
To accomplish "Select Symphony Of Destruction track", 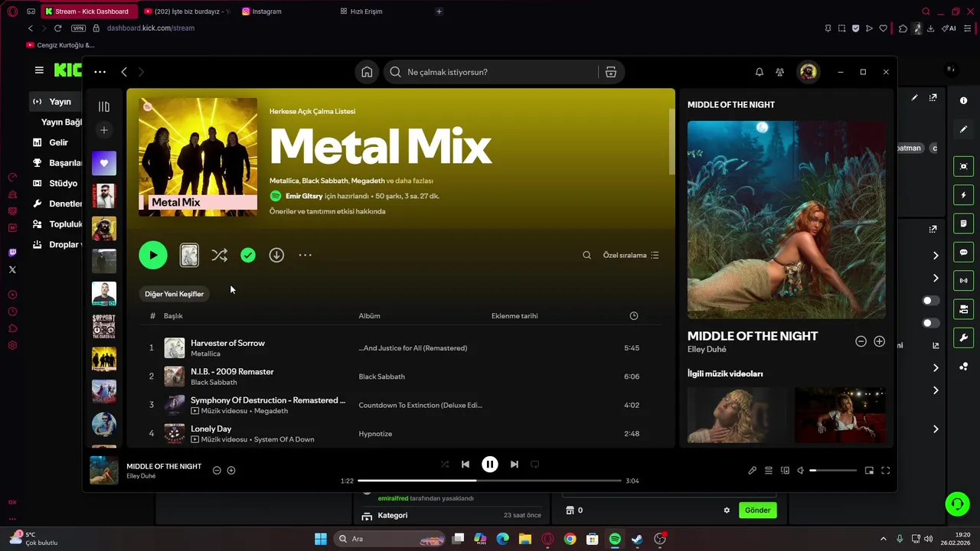I will (x=400, y=405).
